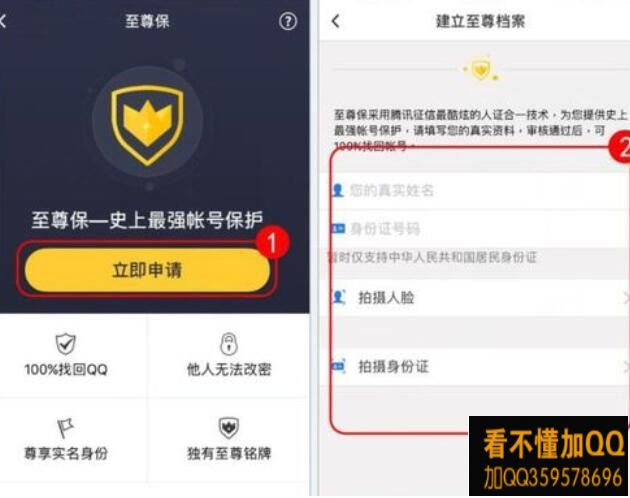Click the 看不懂加QQ banner
630x498 pixels.
[x=548, y=456]
